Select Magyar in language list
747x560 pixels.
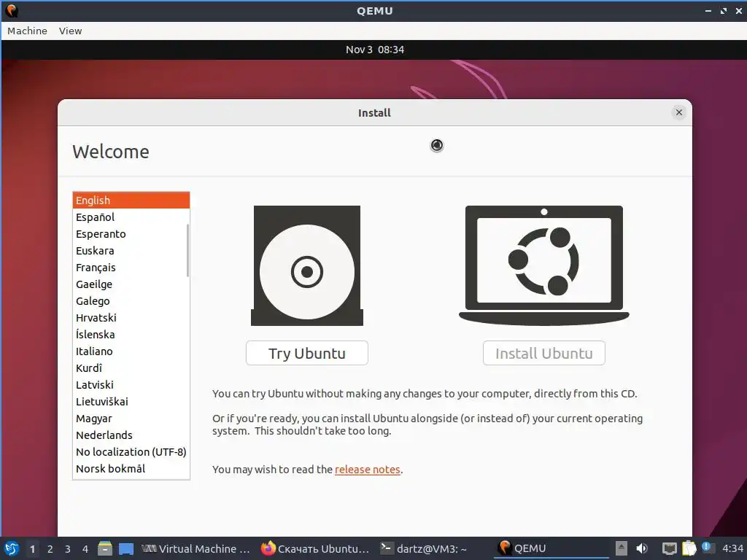pos(131,419)
